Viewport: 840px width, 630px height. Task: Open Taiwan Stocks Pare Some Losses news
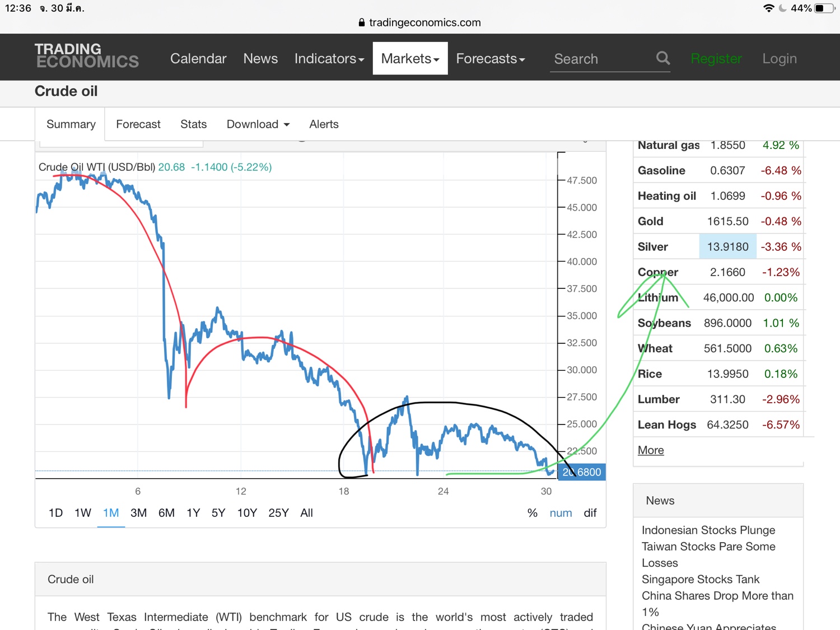point(708,554)
